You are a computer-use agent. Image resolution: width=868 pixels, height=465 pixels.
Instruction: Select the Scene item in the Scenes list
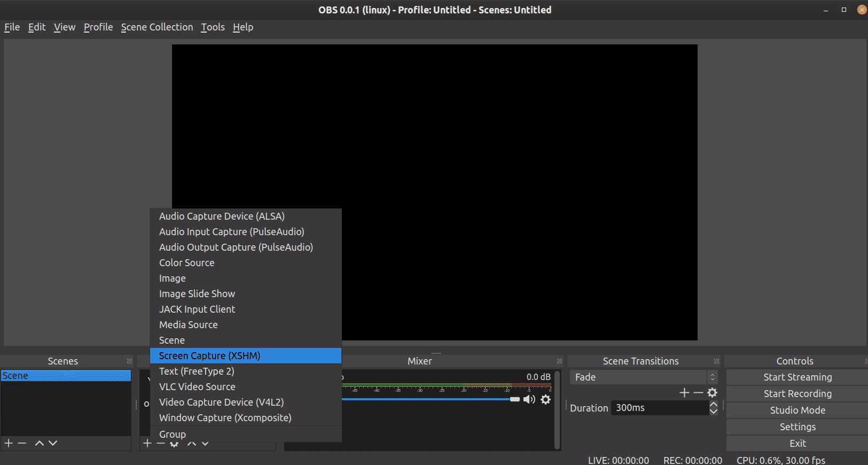pyautogui.click(x=66, y=376)
